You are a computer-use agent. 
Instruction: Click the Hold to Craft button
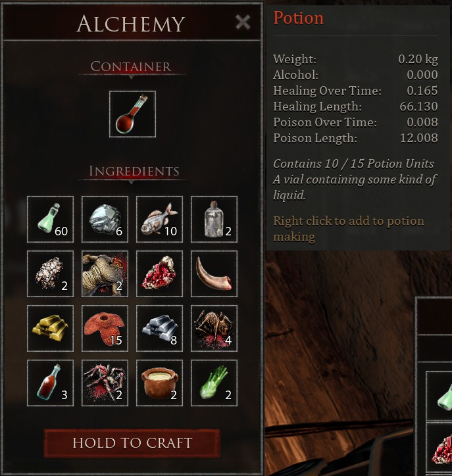pyautogui.click(x=132, y=443)
